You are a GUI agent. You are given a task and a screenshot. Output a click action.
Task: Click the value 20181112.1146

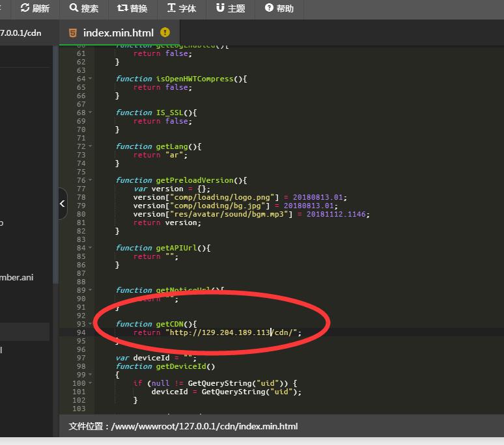coord(336,214)
